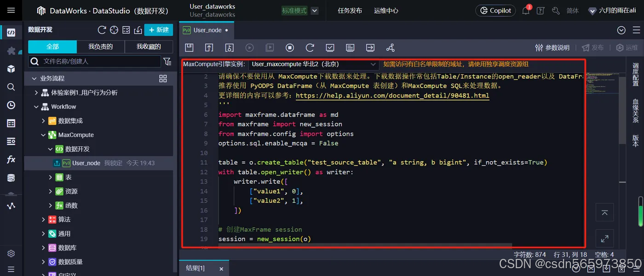Click the format code lines toolbar icon

tap(350, 47)
